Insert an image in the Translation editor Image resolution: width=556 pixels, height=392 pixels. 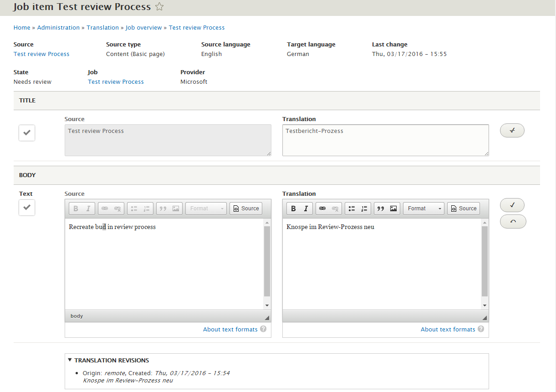pyautogui.click(x=393, y=208)
